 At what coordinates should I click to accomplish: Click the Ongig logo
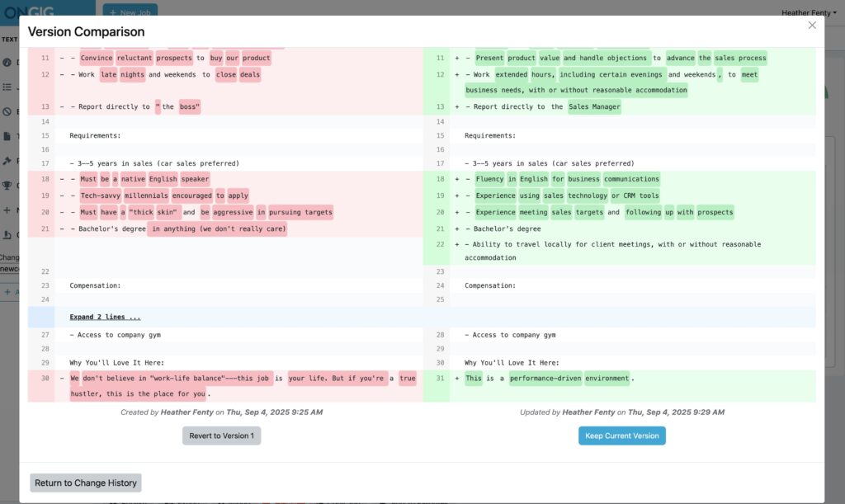pos(30,12)
